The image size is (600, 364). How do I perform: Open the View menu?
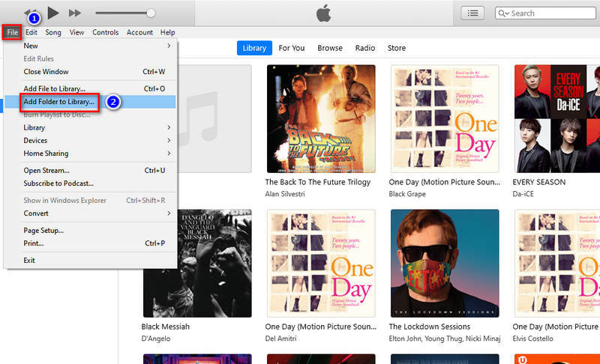(76, 32)
